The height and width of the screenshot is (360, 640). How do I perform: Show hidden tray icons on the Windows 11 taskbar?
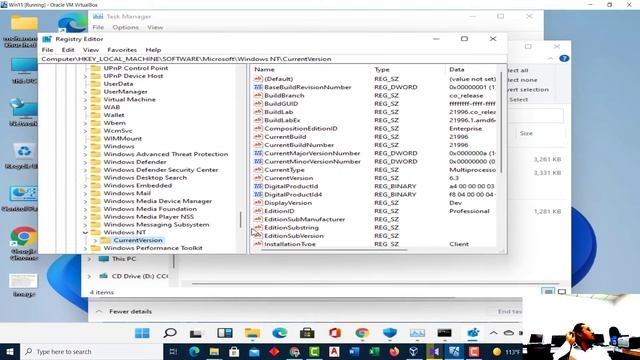click(x=493, y=333)
